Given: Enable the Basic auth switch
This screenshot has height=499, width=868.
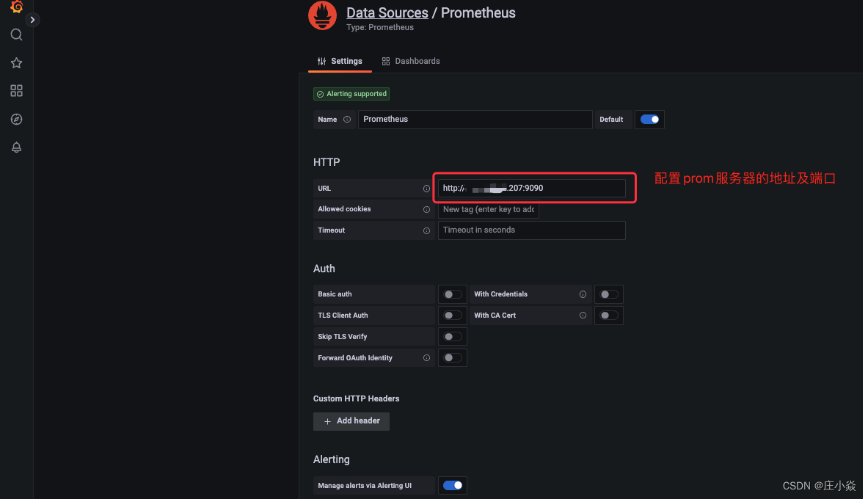Looking at the screenshot, I should pyautogui.click(x=452, y=295).
